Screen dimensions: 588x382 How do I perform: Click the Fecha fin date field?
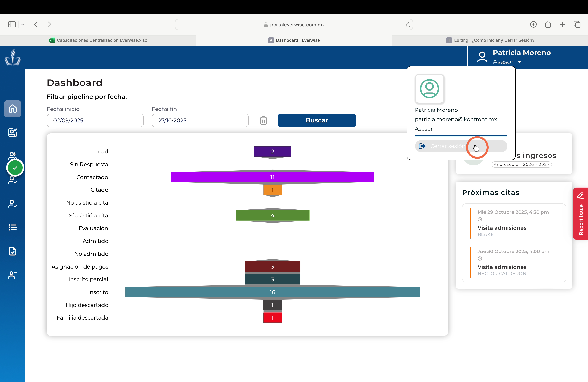coord(200,120)
